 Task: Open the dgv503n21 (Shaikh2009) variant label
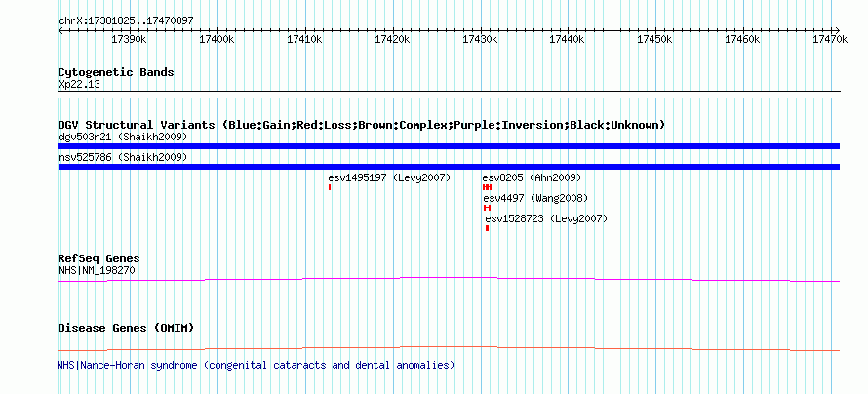[x=123, y=137]
